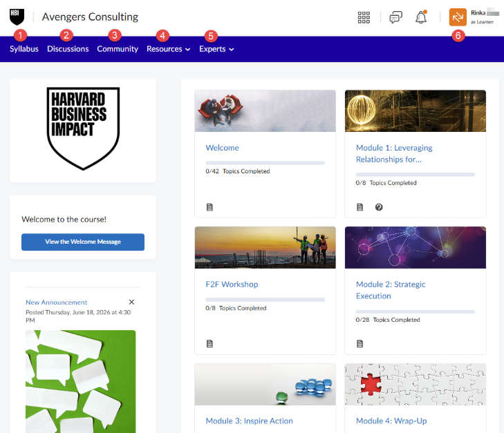
Task: Click the Posted Thursday, June 18 date text
Action: [x=78, y=316]
